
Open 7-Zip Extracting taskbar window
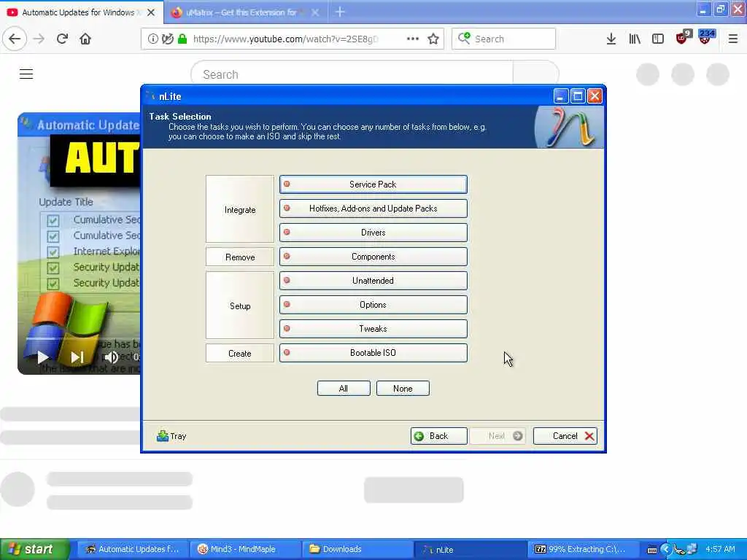[582, 549]
